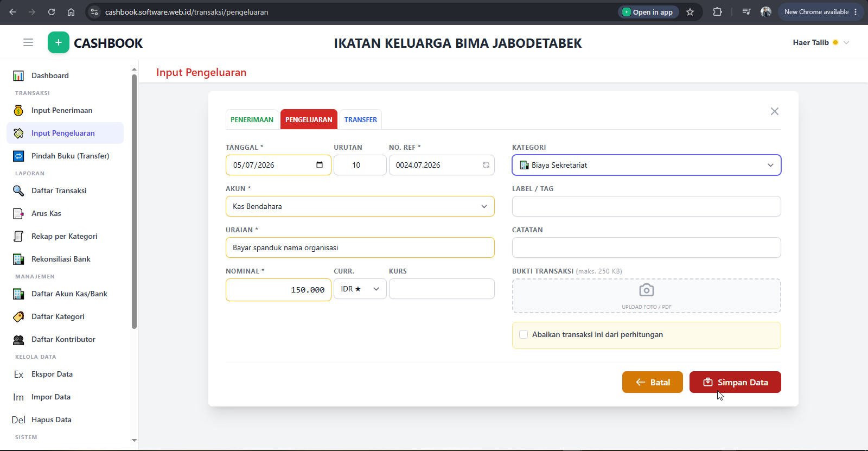Expand the Haer Talib user menu
The width and height of the screenshot is (868, 451).
[x=820, y=42]
